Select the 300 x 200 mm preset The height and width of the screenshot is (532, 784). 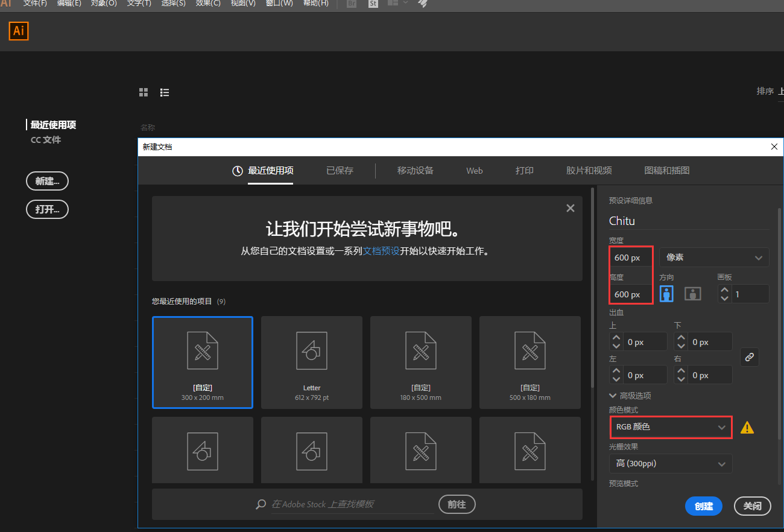click(203, 363)
